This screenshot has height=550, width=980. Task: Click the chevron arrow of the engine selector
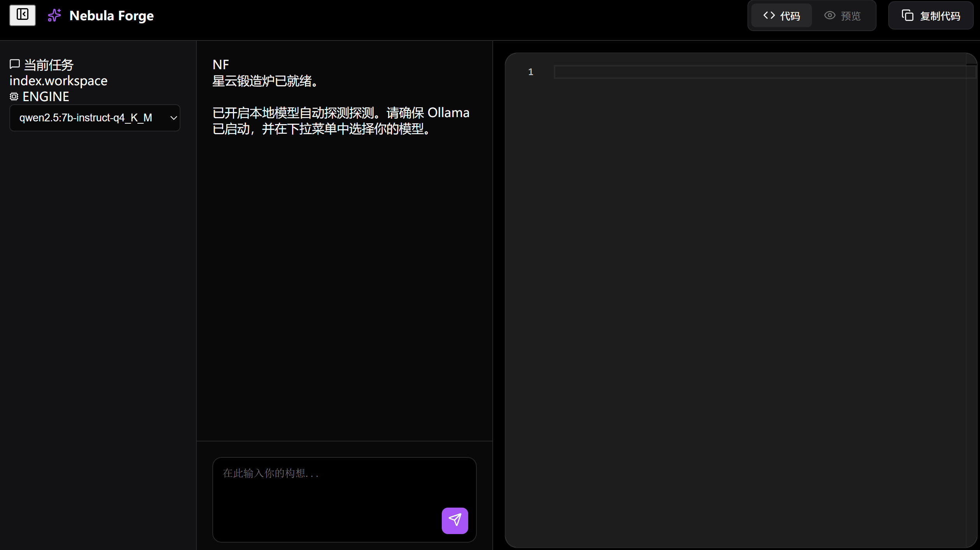[173, 118]
